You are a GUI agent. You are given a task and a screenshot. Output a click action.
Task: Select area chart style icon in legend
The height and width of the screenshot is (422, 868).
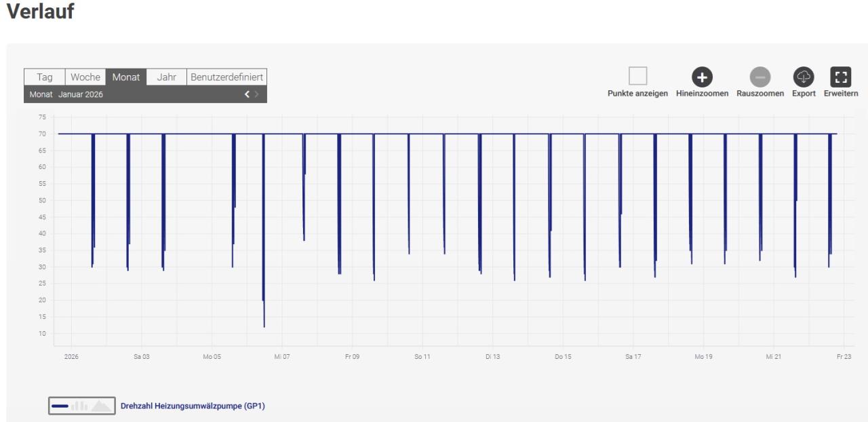point(101,406)
